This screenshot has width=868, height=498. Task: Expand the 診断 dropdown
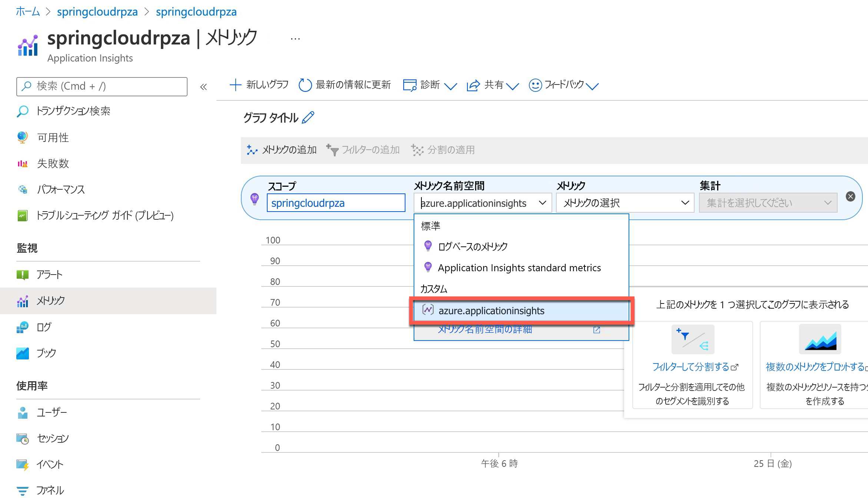[x=430, y=85]
